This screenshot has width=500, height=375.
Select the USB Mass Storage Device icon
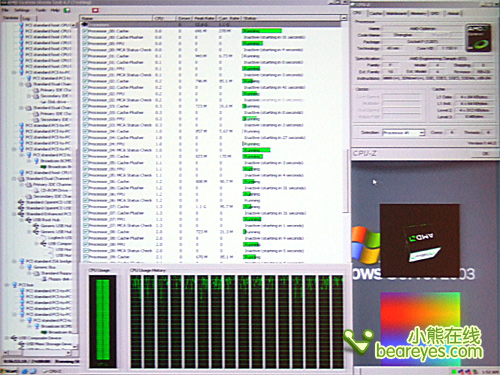pyautogui.click(x=22, y=344)
